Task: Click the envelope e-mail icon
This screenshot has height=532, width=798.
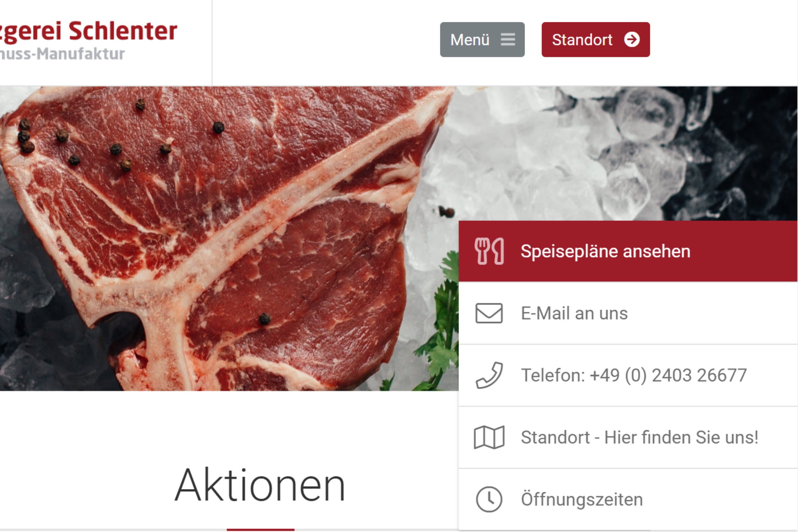Action: pos(488,313)
